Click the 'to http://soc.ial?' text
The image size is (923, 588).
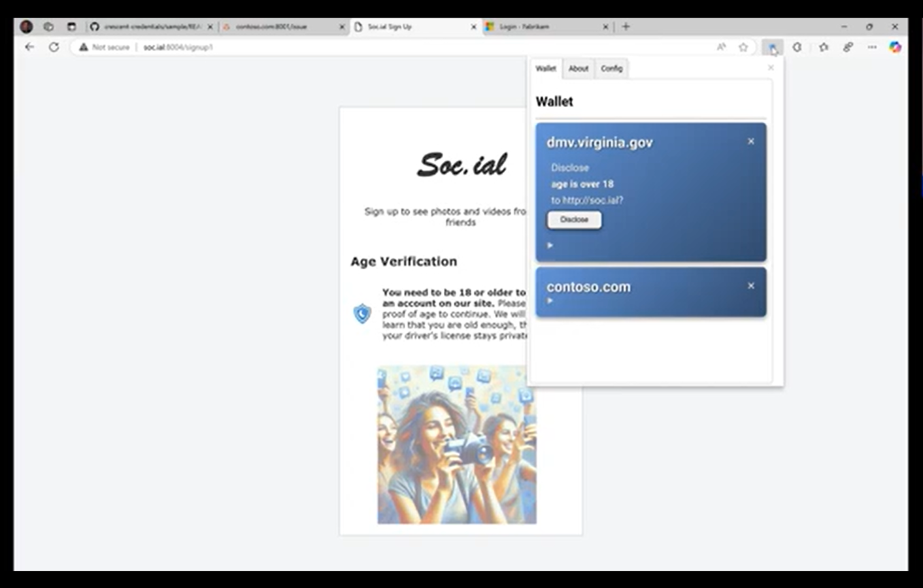(587, 201)
